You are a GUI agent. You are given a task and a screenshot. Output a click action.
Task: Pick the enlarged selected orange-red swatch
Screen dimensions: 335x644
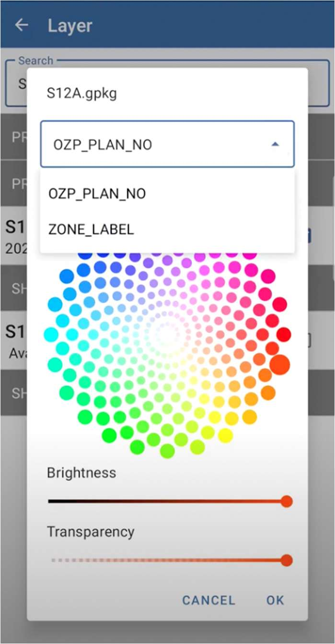point(279,365)
